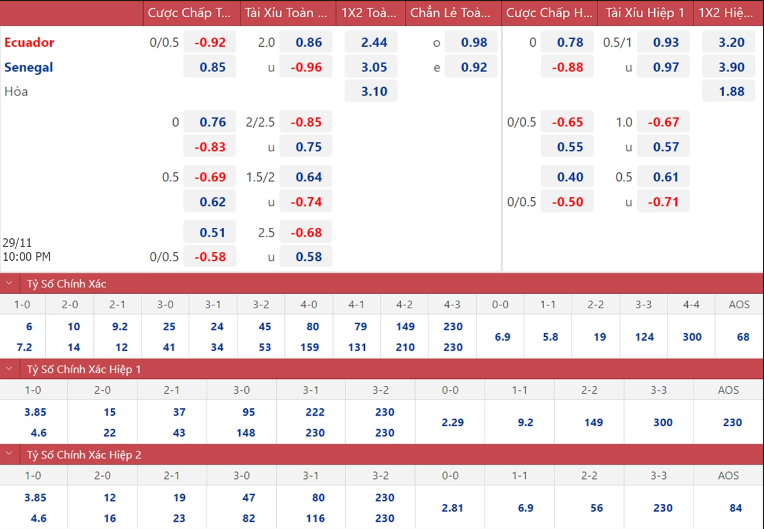
Task: Collapse the Tỷ Số Chính Xác section chevron
Action: pyautogui.click(x=9, y=283)
